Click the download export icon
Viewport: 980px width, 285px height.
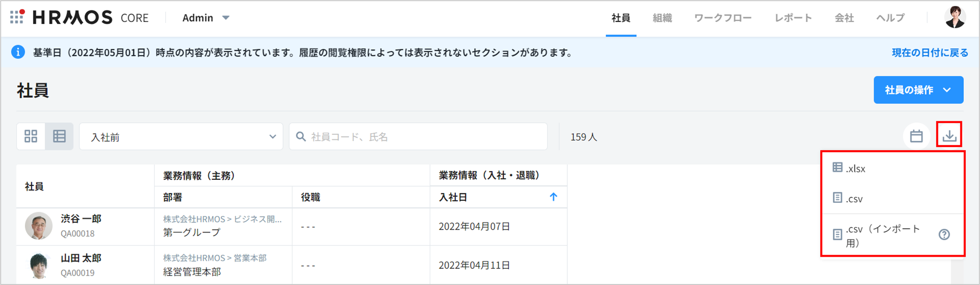pos(949,135)
